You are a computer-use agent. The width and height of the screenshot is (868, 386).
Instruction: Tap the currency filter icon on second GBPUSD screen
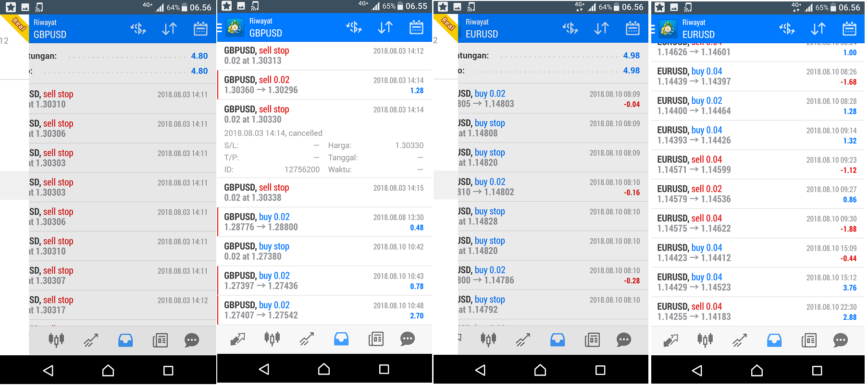(x=354, y=27)
